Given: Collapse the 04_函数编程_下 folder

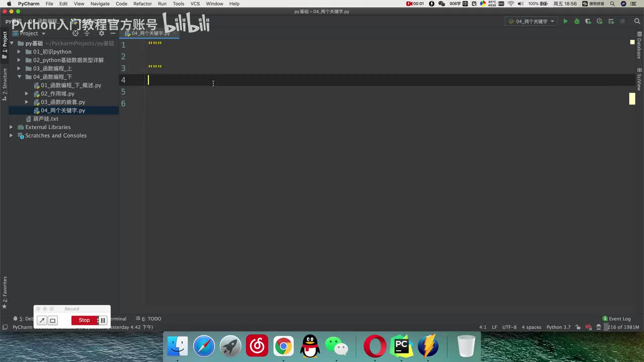Looking at the screenshot, I should (x=19, y=77).
